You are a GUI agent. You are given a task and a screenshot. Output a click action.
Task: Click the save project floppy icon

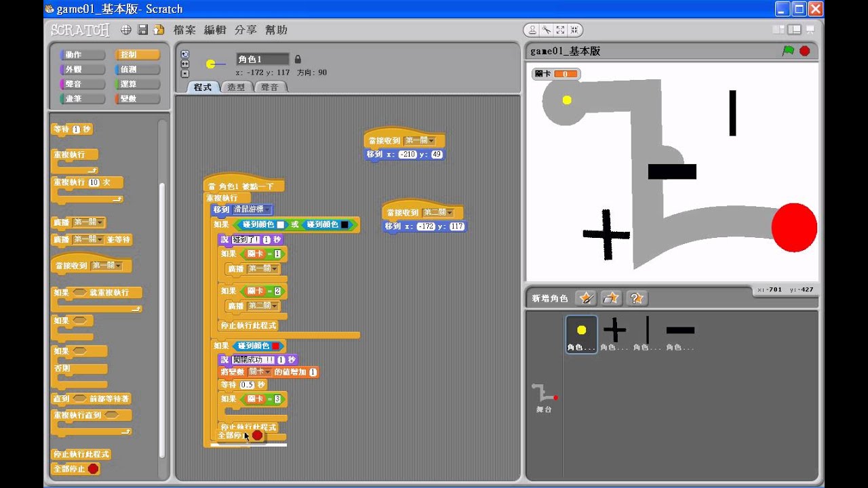[143, 30]
